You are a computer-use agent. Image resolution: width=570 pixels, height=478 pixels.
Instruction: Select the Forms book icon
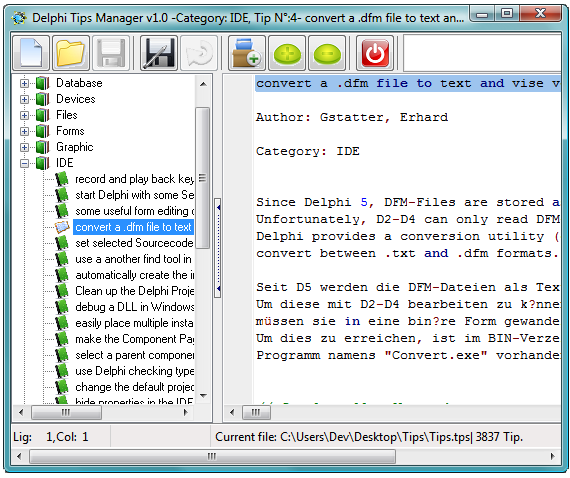point(43,131)
